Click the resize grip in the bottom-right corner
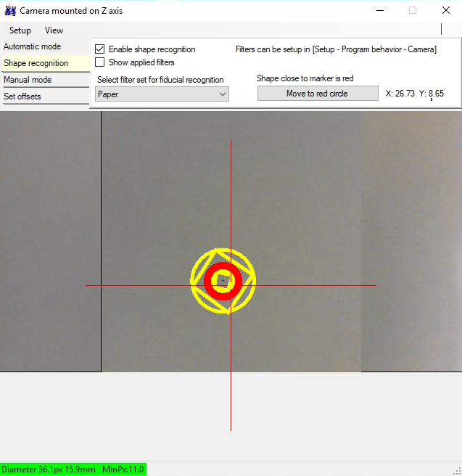462x476 pixels. [457, 471]
